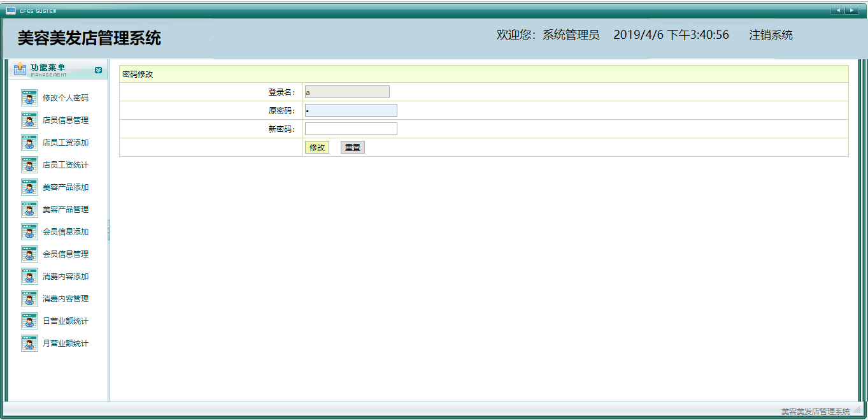Go to 消费内容管理 page
This screenshot has width=868, height=420.
66,299
